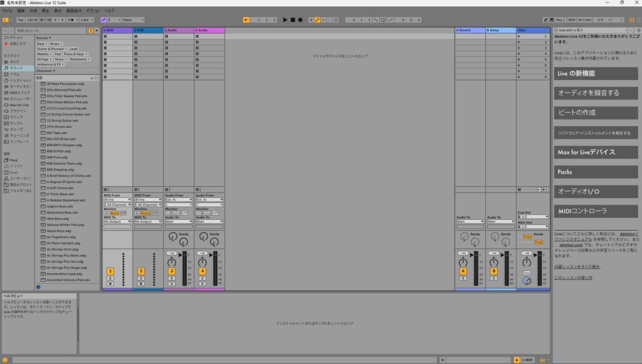The image size is (642, 364).
Task: Toggle the Follow playback icon
Action: coord(246,19)
